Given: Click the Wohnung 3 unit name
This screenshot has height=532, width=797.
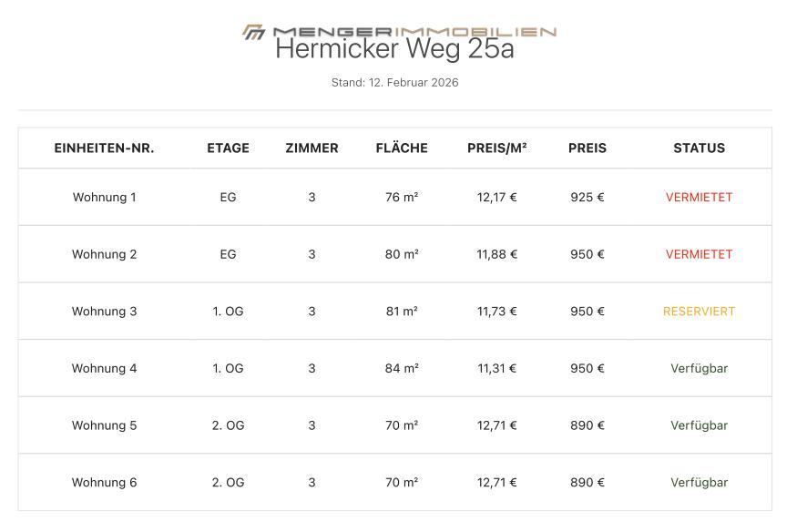Looking at the screenshot, I should click(105, 312).
